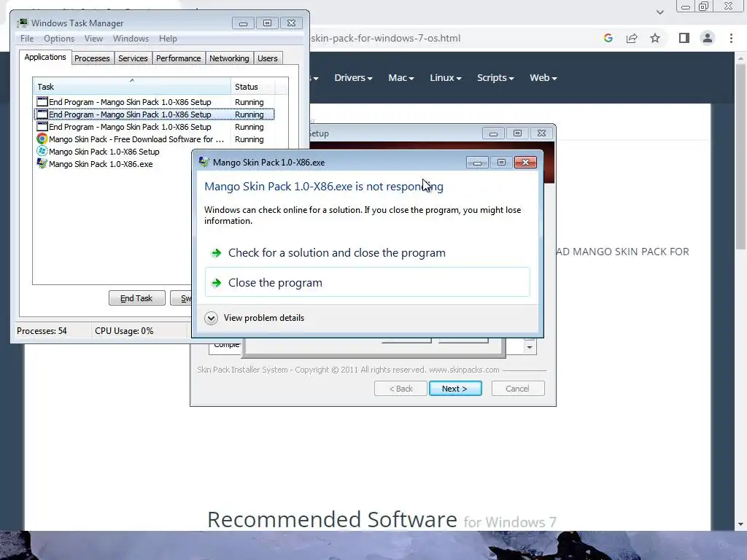This screenshot has height=560, width=747.
Task: Click icon of third End Program task row
Action: pos(42,127)
